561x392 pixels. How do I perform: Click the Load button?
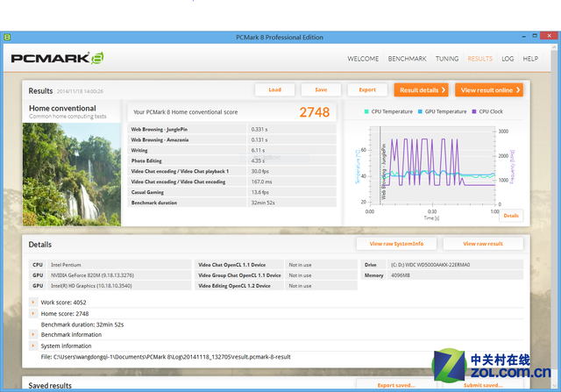(274, 89)
